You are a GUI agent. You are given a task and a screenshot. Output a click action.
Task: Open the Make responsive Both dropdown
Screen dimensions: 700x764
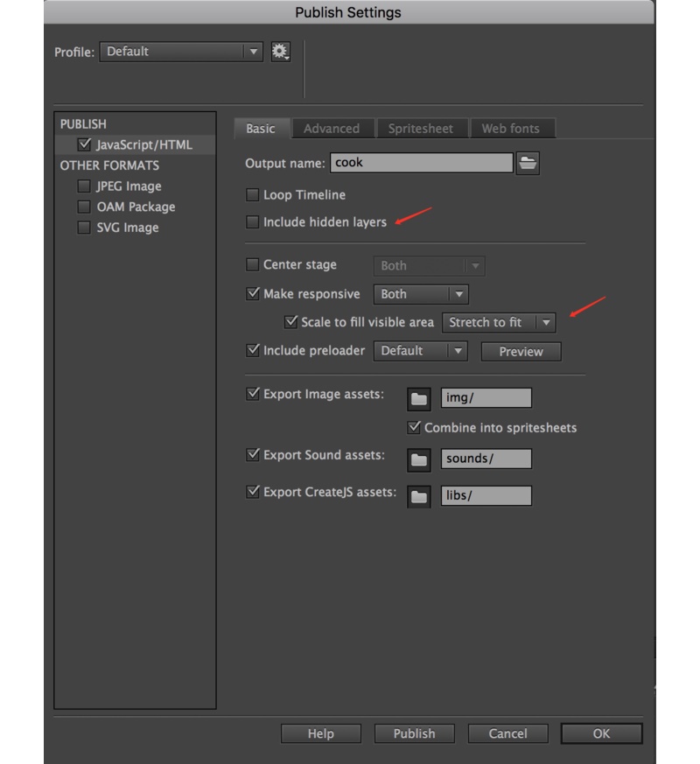420,295
